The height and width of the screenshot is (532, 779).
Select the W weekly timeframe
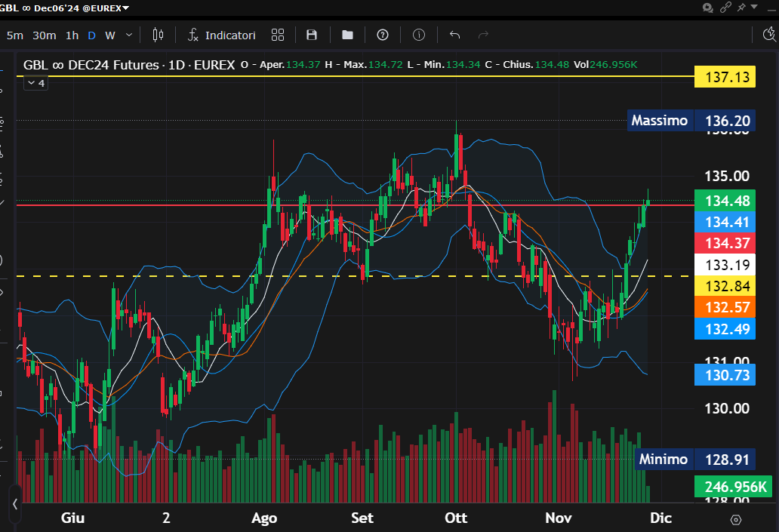[x=110, y=35]
